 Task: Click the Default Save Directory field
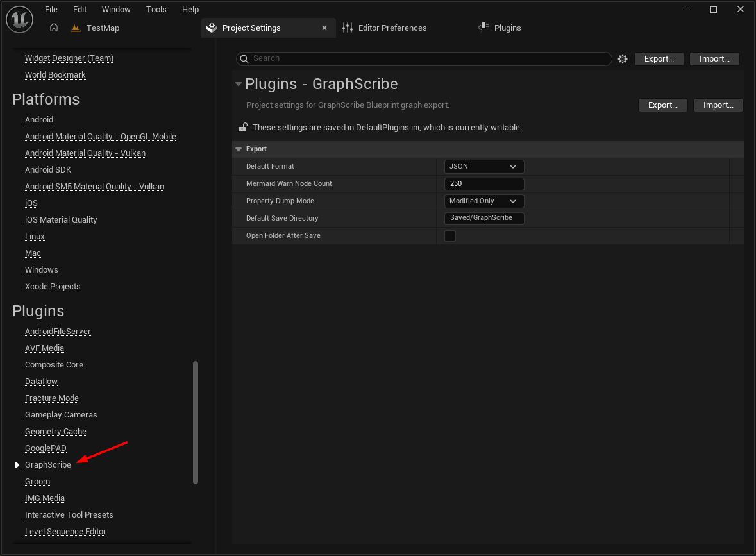click(x=483, y=218)
